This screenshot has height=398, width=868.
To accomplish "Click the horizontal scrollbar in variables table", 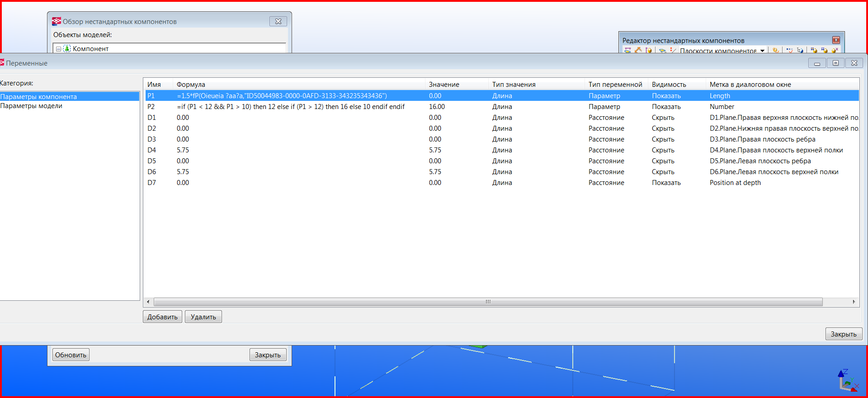I will tap(488, 302).
